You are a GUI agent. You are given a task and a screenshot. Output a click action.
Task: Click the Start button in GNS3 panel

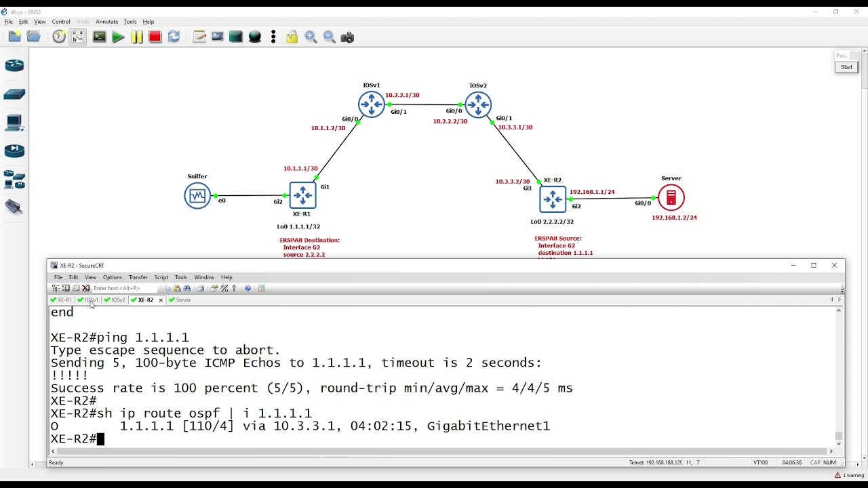click(x=846, y=67)
